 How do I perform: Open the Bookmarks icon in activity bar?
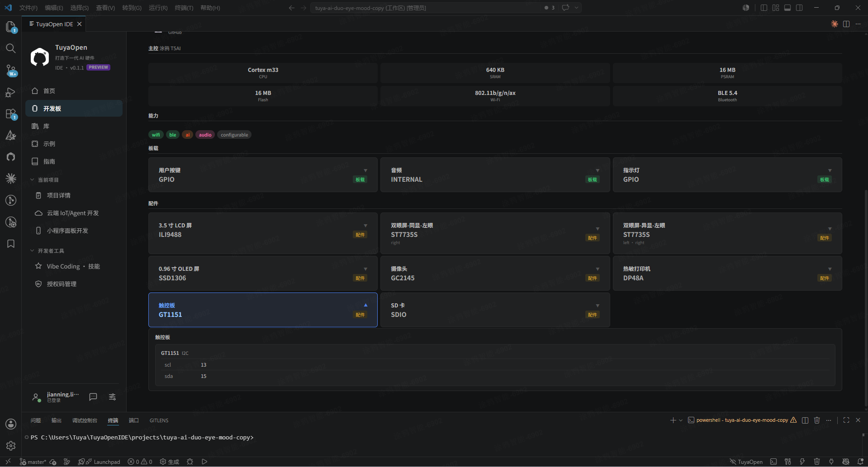[x=11, y=244]
